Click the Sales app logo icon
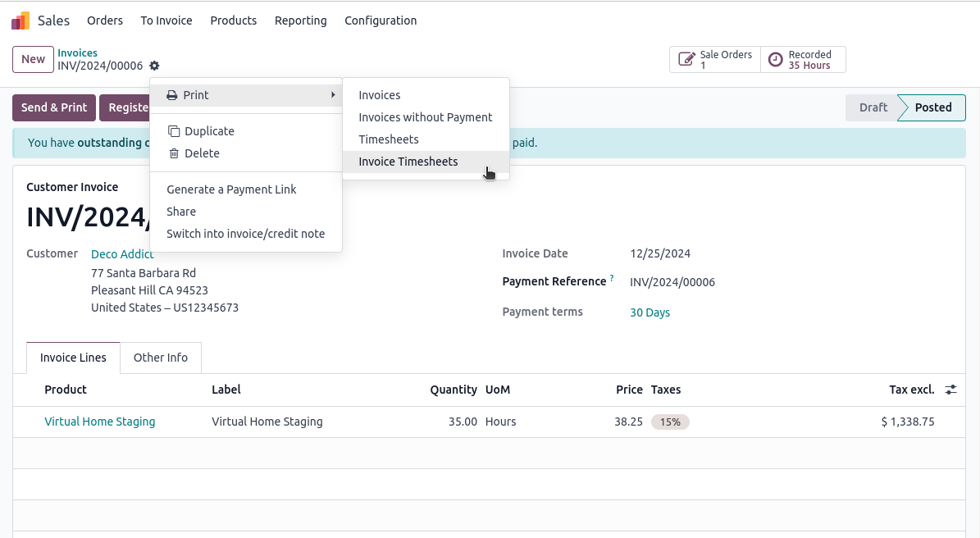 coord(21,21)
